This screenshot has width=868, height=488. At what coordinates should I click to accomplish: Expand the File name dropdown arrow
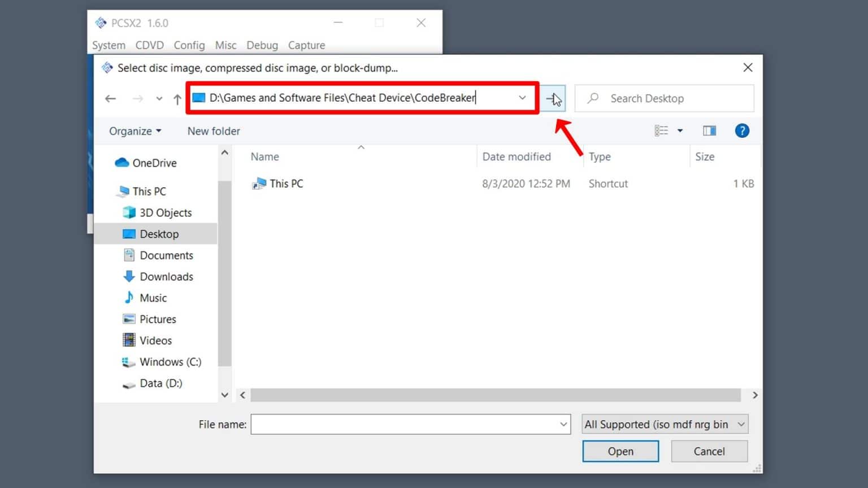click(563, 424)
